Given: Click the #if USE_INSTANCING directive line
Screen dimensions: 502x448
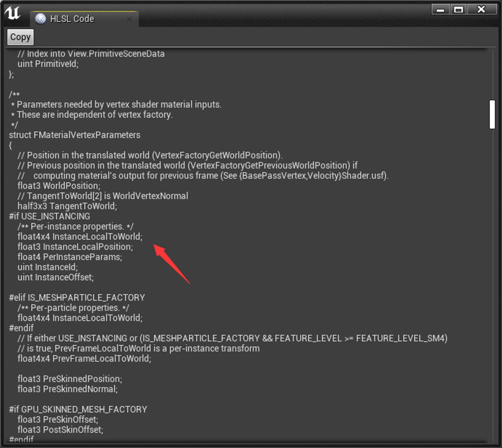Looking at the screenshot, I should pos(49,216).
